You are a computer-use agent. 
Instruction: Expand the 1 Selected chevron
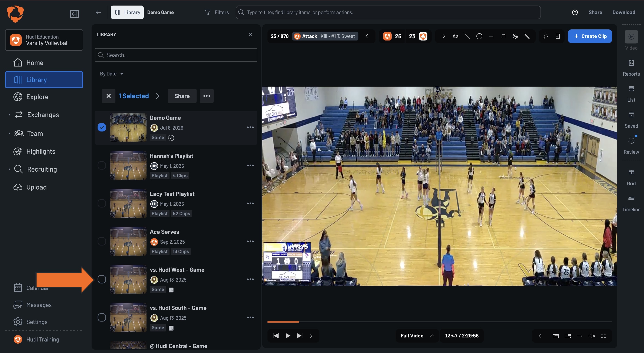(158, 96)
